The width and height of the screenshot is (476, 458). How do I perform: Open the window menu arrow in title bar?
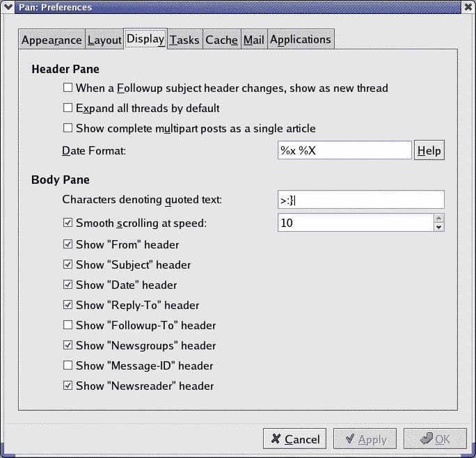pyautogui.click(x=8, y=7)
